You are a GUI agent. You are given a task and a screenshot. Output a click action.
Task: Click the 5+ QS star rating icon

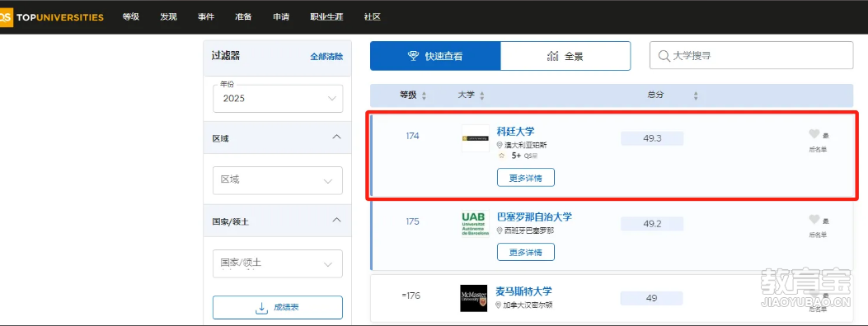[501, 156]
